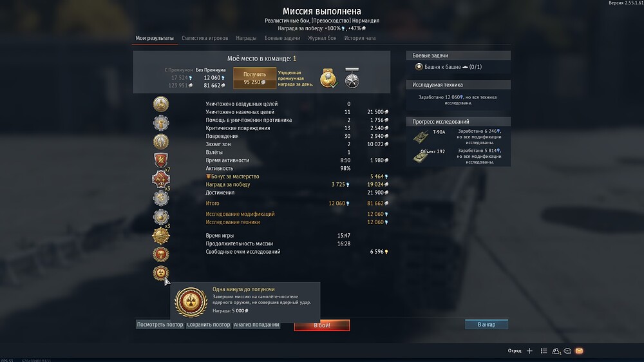This screenshot has width=644, height=362.
Task: Open the contacts icon with two people
Action: (x=556, y=351)
